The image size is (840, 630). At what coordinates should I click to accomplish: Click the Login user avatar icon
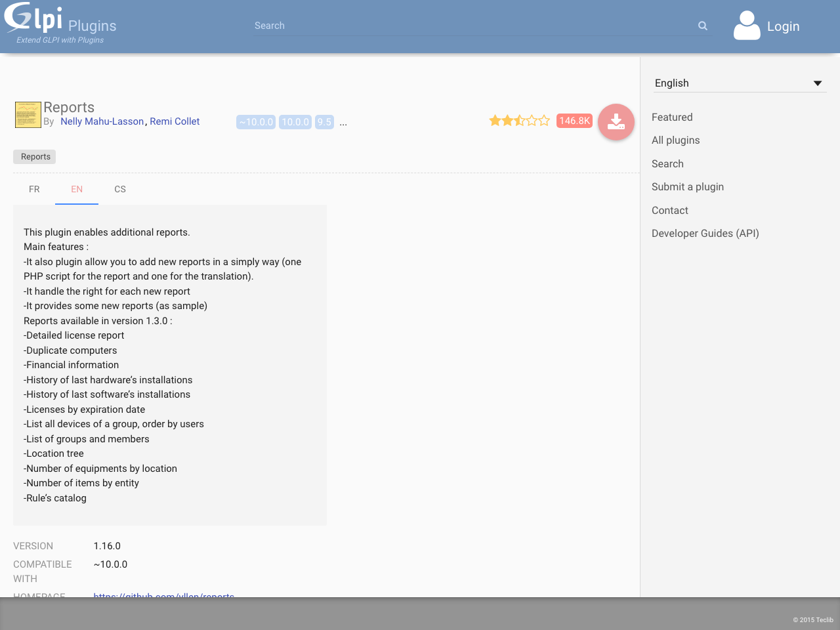pyautogui.click(x=746, y=26)
